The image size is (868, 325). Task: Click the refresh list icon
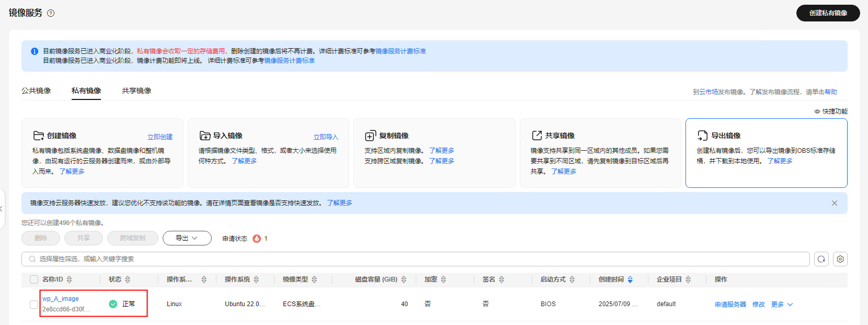coord(821,259)
